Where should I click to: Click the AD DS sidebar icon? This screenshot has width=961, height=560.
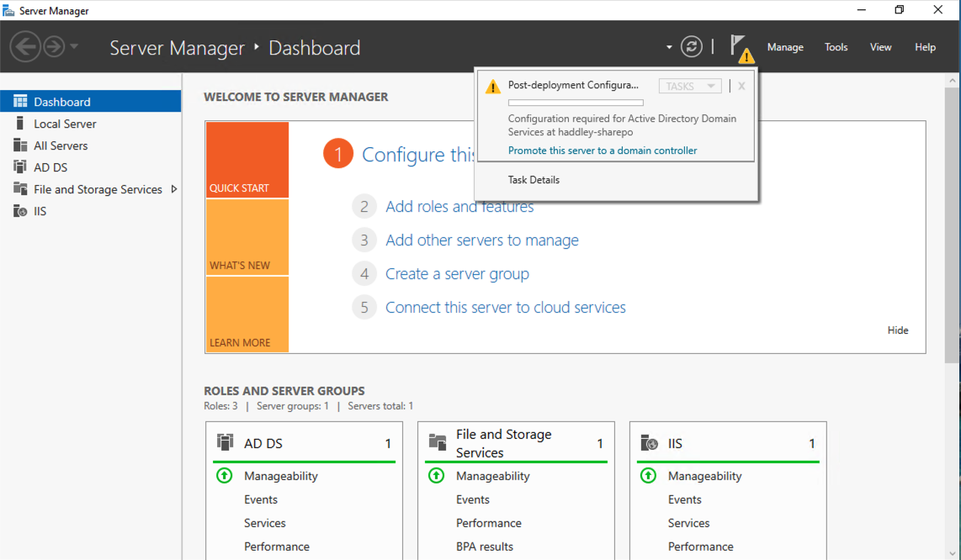point(20,166)
